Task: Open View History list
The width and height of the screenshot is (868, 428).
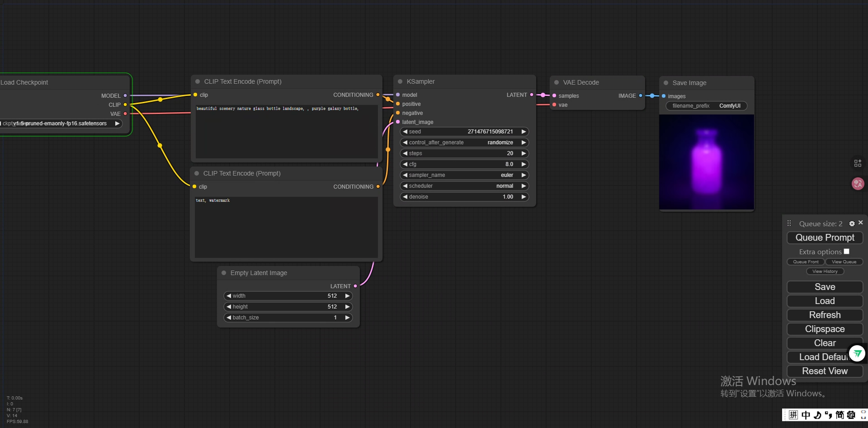Action: (x=825, y=271)
